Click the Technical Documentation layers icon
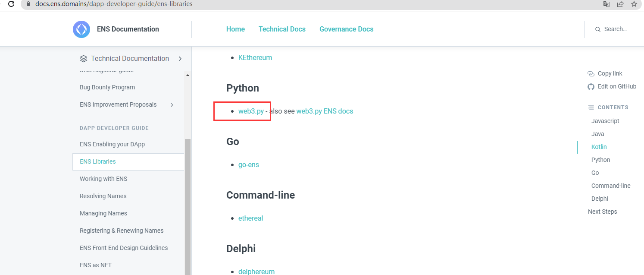Image resolution: width=644 pixels, height=275 pixels. 84,58
